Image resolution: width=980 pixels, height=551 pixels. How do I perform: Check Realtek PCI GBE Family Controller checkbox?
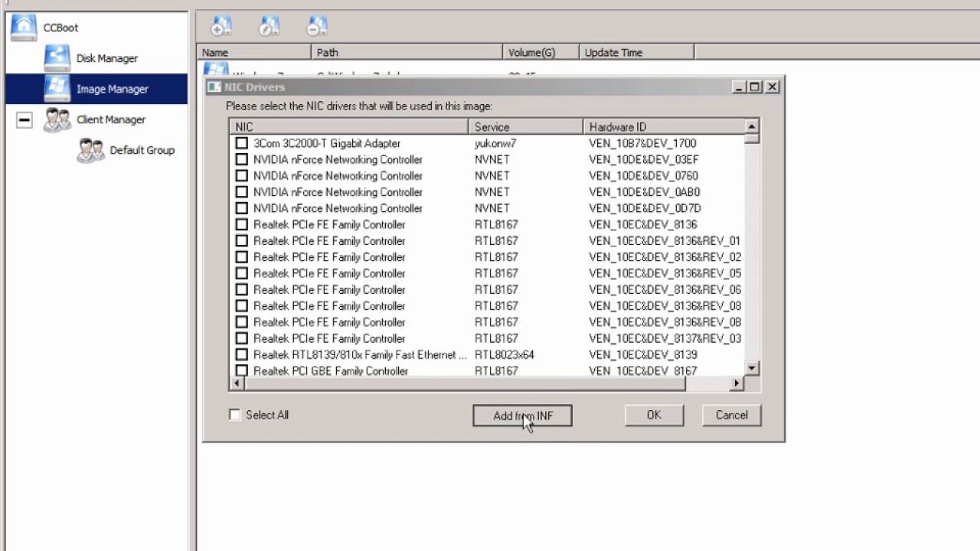click(x=242, y=370)
